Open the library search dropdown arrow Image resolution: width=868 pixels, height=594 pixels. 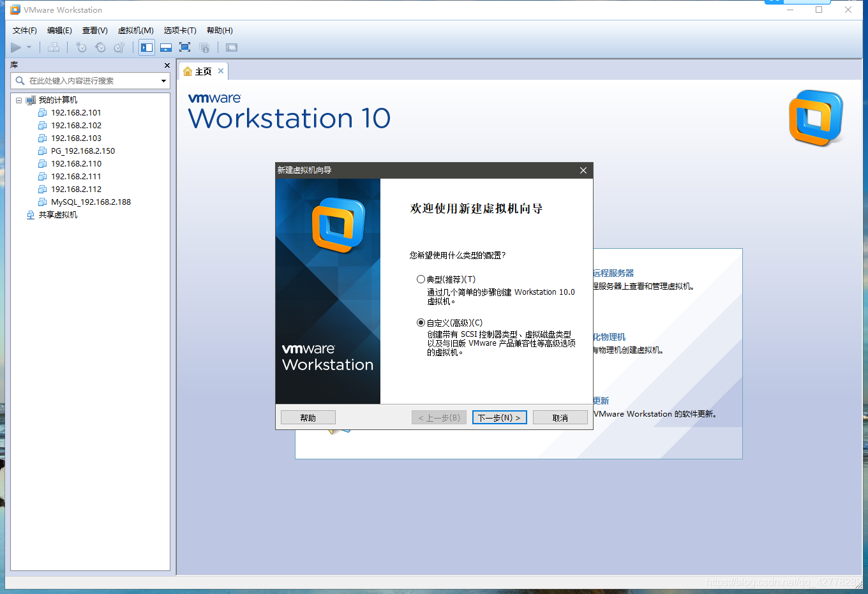point(163,80)
